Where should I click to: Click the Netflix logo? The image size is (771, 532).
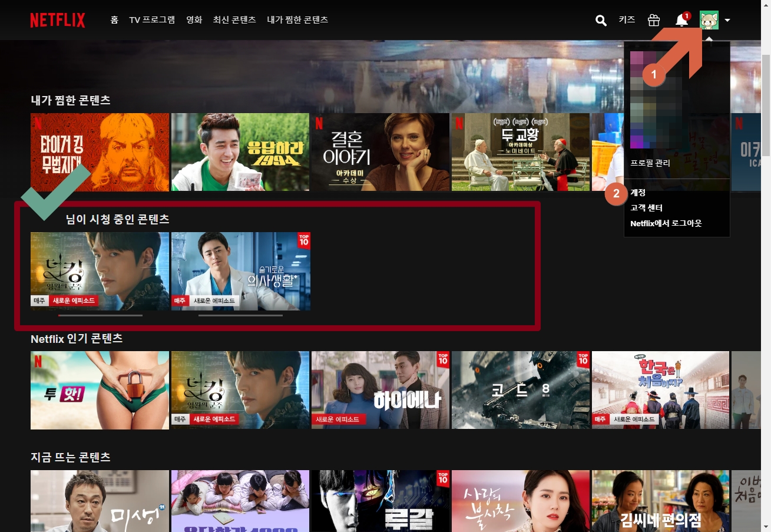point(58,20)
